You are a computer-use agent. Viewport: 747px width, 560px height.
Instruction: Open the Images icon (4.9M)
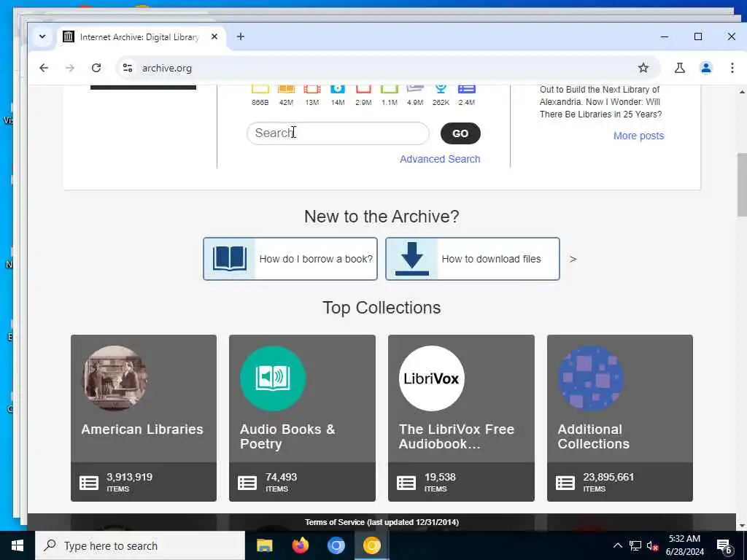[415, 89]
